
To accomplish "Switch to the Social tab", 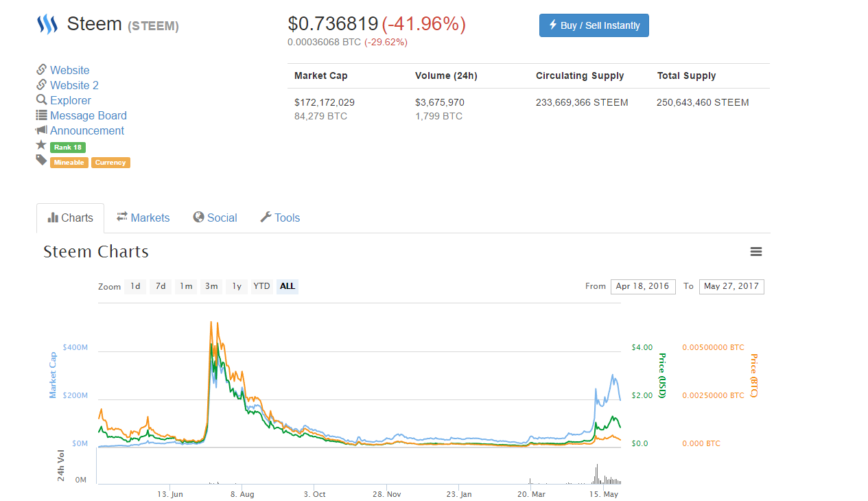I will (x=215, y=218).
